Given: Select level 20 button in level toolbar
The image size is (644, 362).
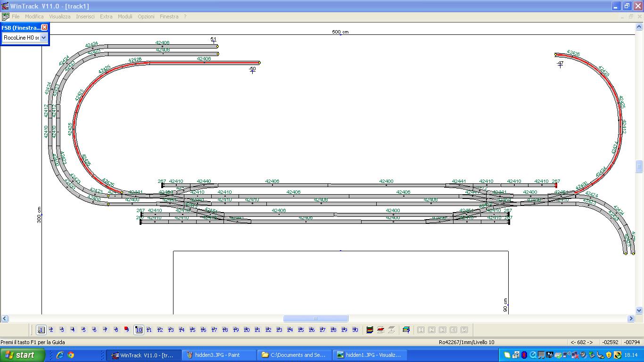Looking at the screenshot, I should coord(247,330).
